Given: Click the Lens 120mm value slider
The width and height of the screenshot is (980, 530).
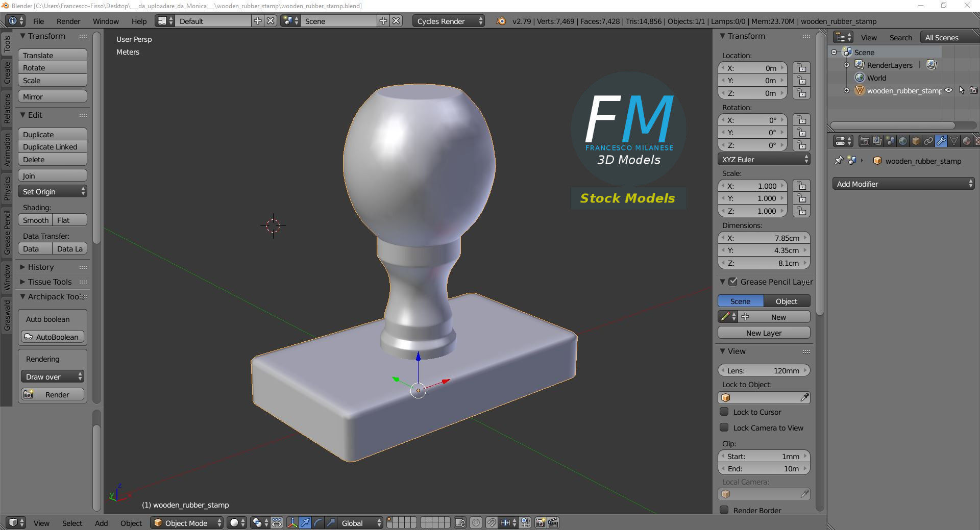Looking at the screenshot, I should (764, 370).
